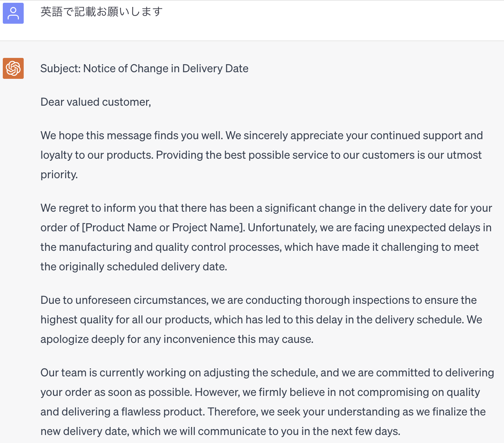Click the line starting We hope this message
This screenshot has width=504, height=443.
tap(262, 135)
